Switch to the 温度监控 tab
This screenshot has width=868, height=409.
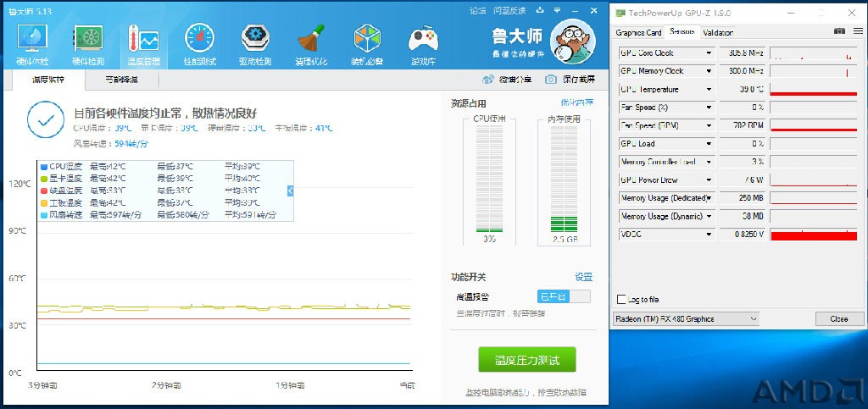pyautogui.click(x=47, y=80)
